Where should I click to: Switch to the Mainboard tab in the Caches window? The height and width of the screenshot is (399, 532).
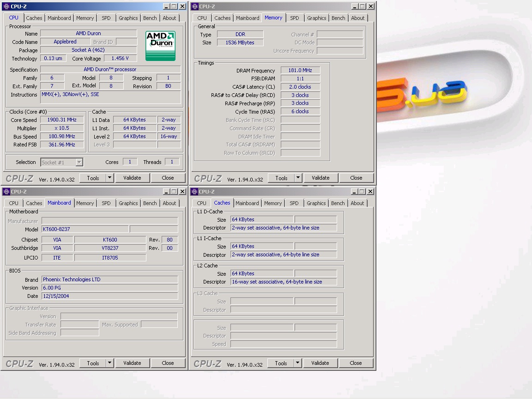click(247, 203)
